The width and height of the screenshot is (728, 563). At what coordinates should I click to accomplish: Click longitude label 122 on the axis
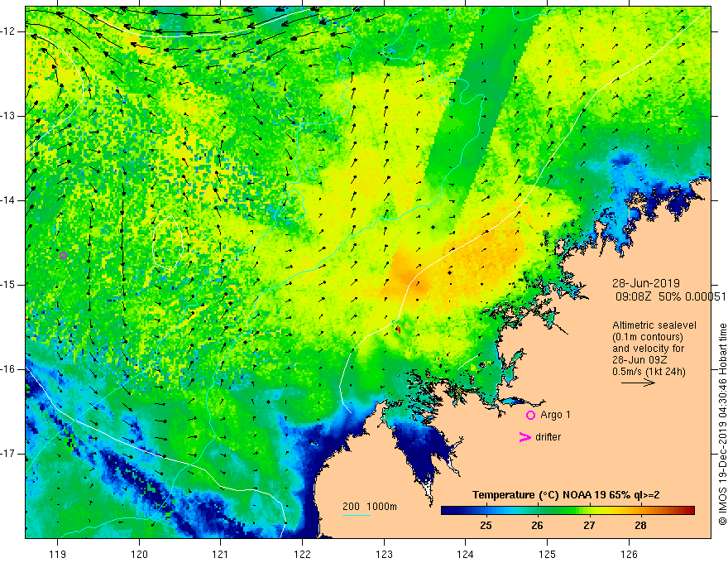pyautogui.click(x=302, y=554)
